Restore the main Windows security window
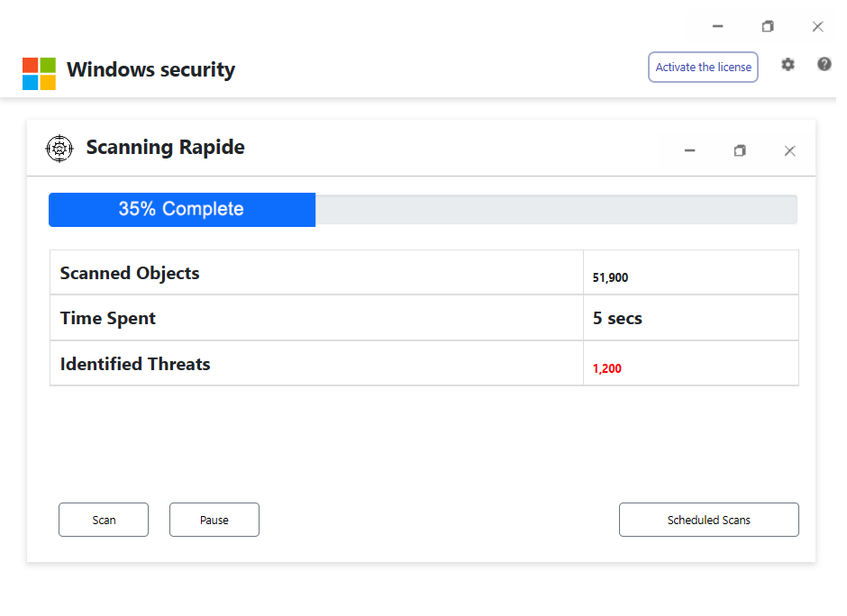The image size is (847, 616). [768, 26]
